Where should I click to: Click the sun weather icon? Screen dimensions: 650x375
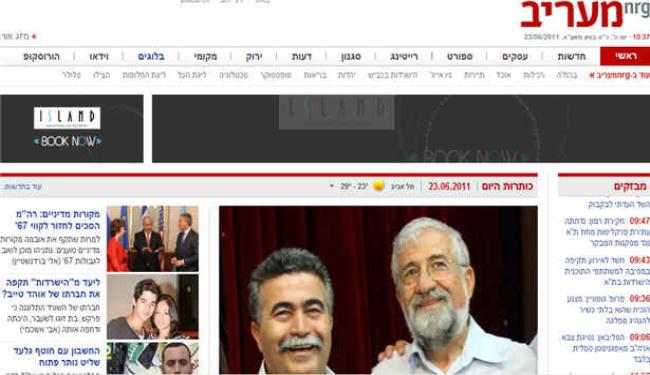click(x=378, y=186)
